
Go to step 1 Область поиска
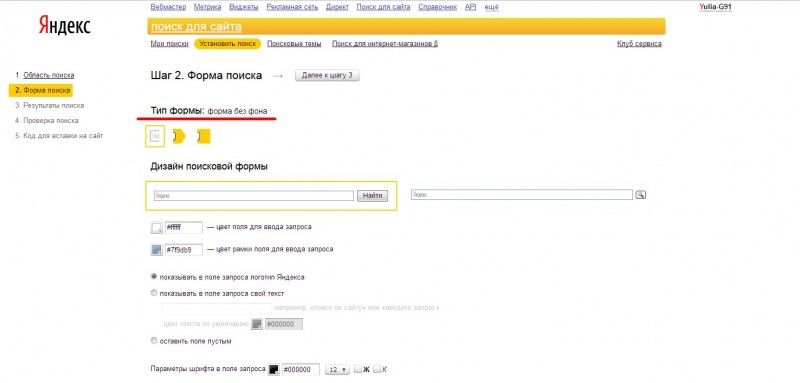[48, 75]
